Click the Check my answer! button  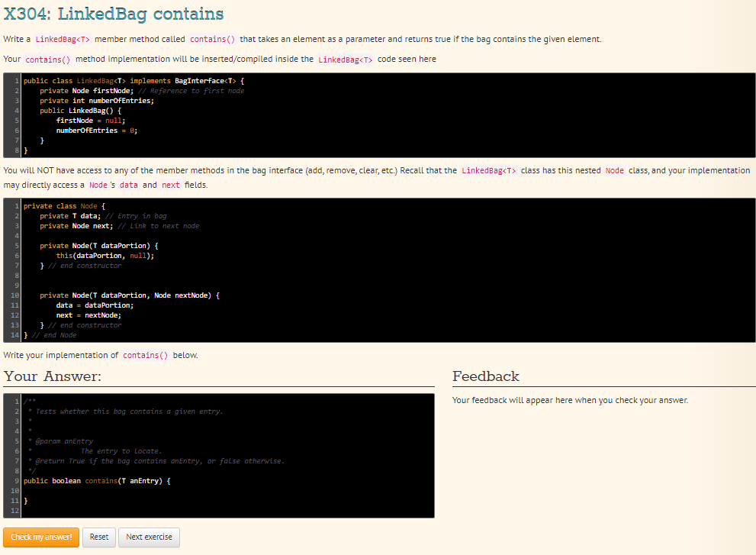(x=40, y=537)
